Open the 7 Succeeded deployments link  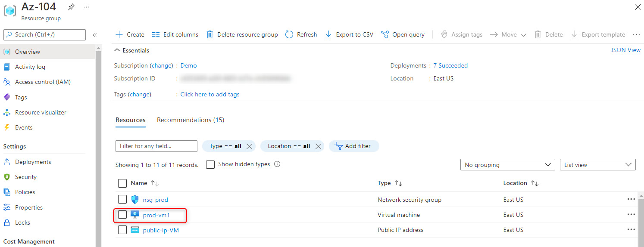(450, 65)
